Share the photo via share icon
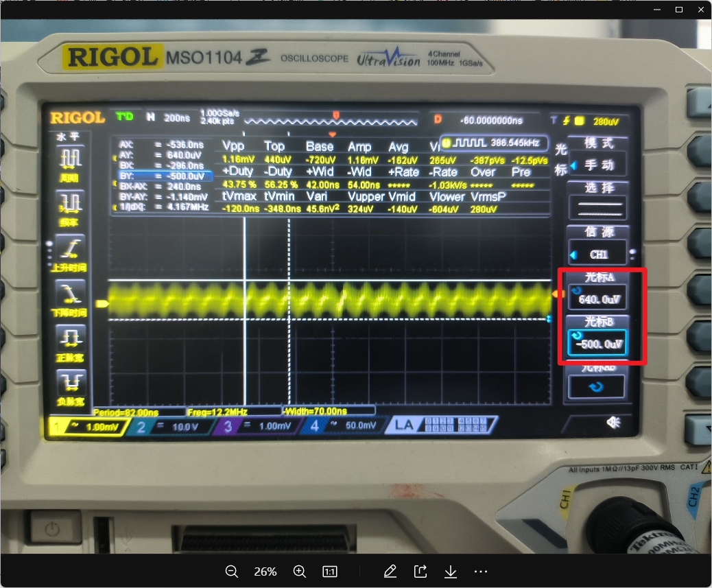 [x=420, y=572]
